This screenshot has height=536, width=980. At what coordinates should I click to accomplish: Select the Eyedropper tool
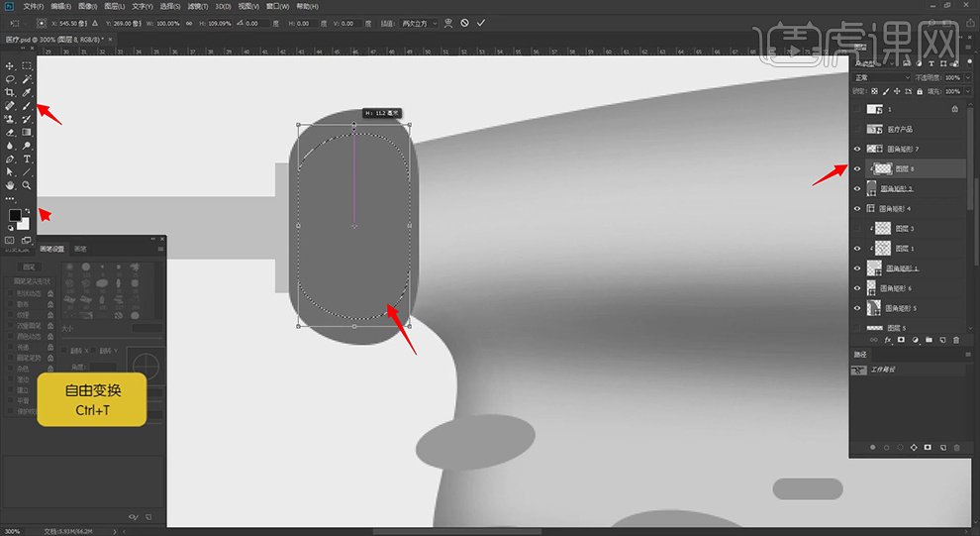coord(27,92)
